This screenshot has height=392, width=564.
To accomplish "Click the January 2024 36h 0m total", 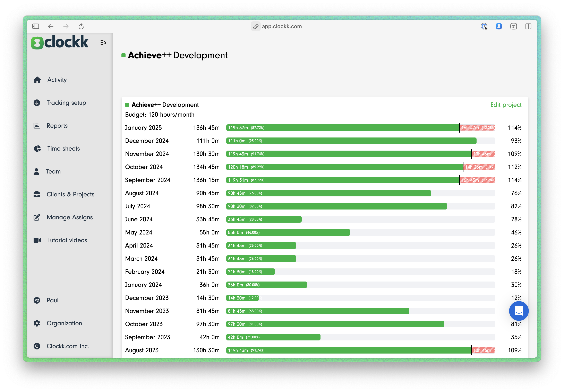I will (x=210, y=285).
